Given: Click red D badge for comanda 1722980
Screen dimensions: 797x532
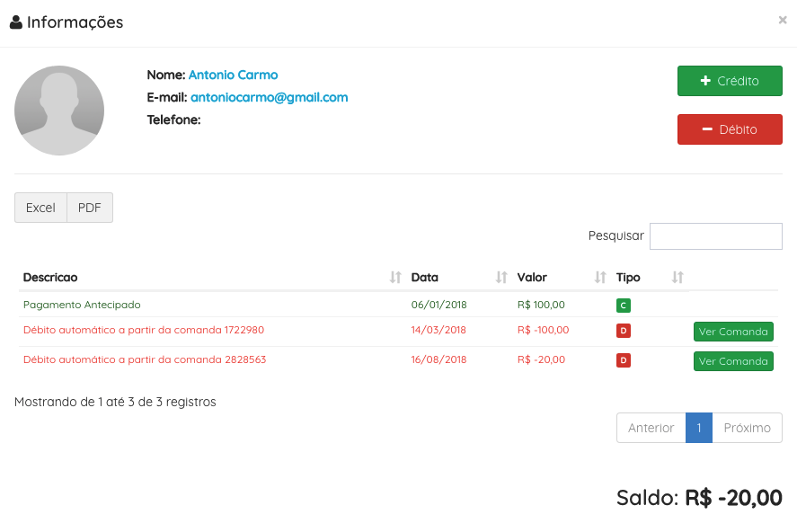Looking at the screenshot, I should (x=624, y=331).
